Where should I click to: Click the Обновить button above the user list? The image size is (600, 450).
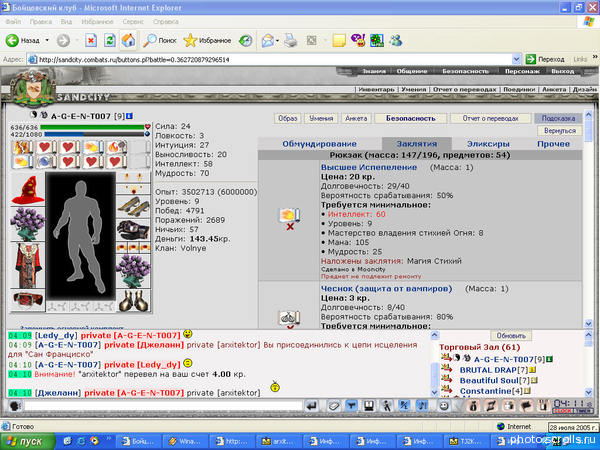pyautogui.click(x=511, y=336)
